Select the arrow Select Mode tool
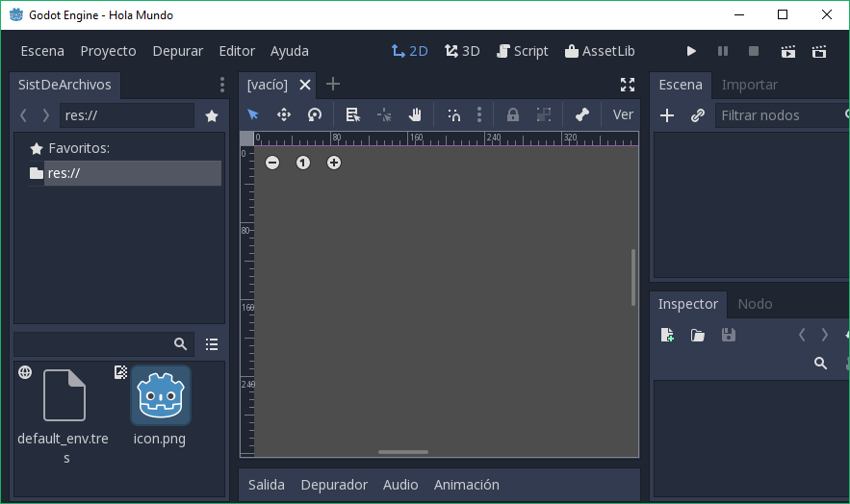Image resolution: width=850 pixels, height=504 pixels. [252, 114]
